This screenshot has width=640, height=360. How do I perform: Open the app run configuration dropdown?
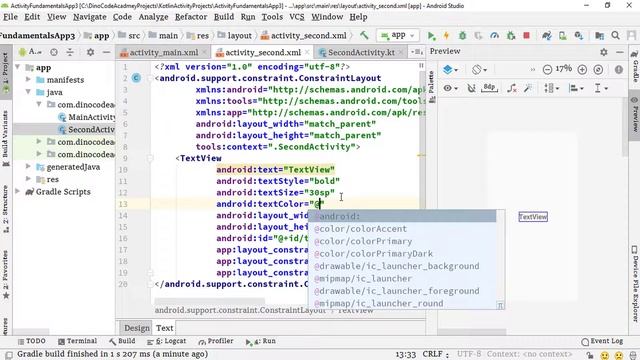tap(398, 36)
